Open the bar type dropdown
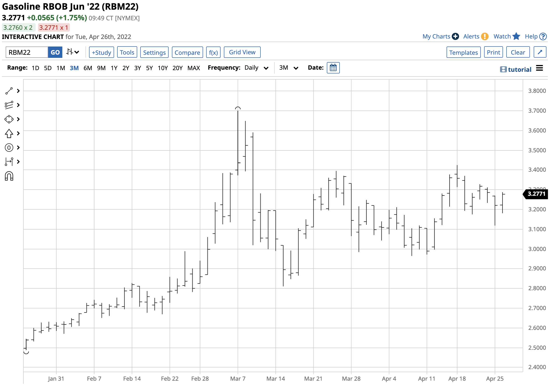This screenshot has height=392, width=554. (73, 52)
